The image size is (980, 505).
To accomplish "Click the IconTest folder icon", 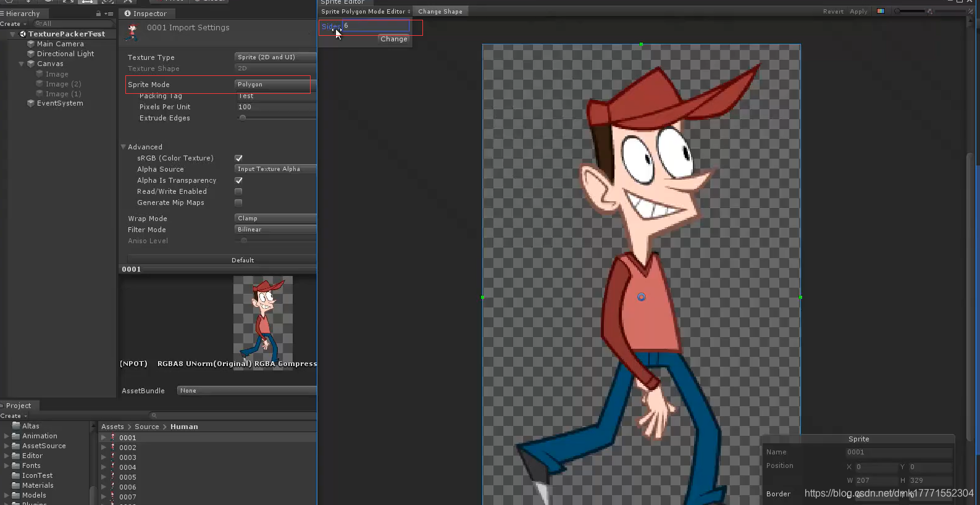I will click(17, 475).
